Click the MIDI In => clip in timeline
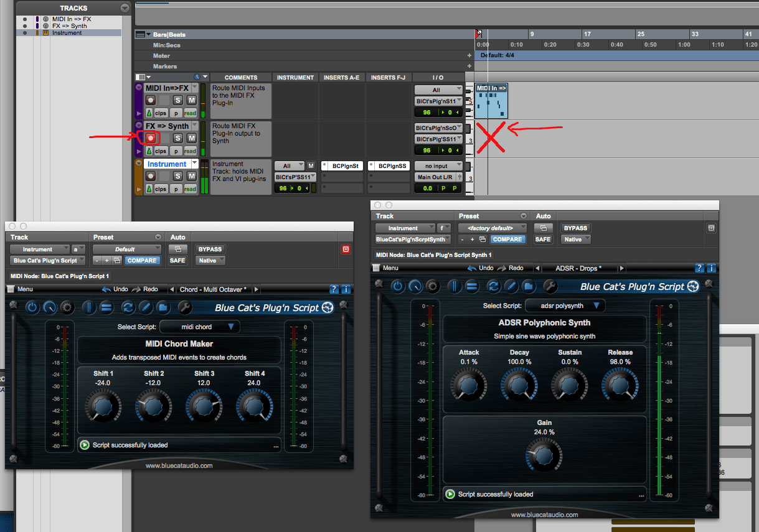The height and width of the screenshot is (532, 759). (x=491, y=101)
